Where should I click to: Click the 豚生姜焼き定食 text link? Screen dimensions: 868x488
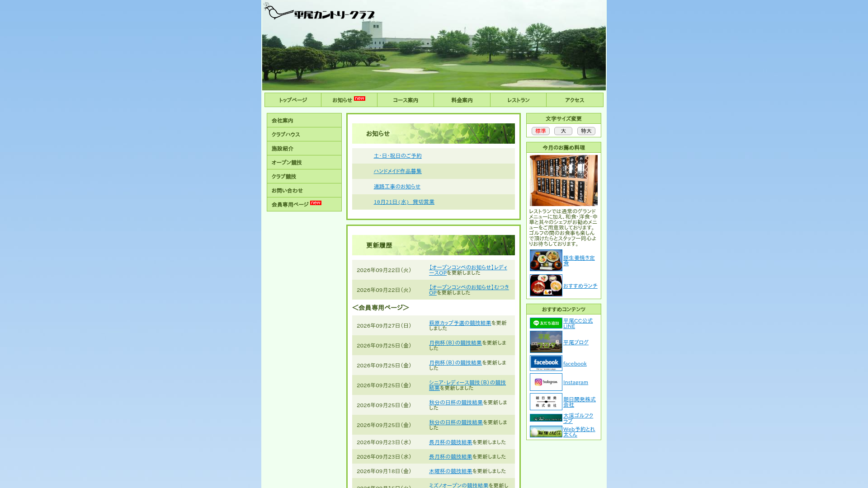point(579,260)
